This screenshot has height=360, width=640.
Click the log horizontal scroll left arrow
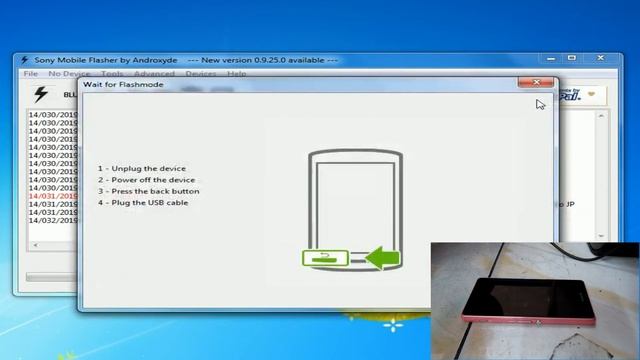point(36,245)
